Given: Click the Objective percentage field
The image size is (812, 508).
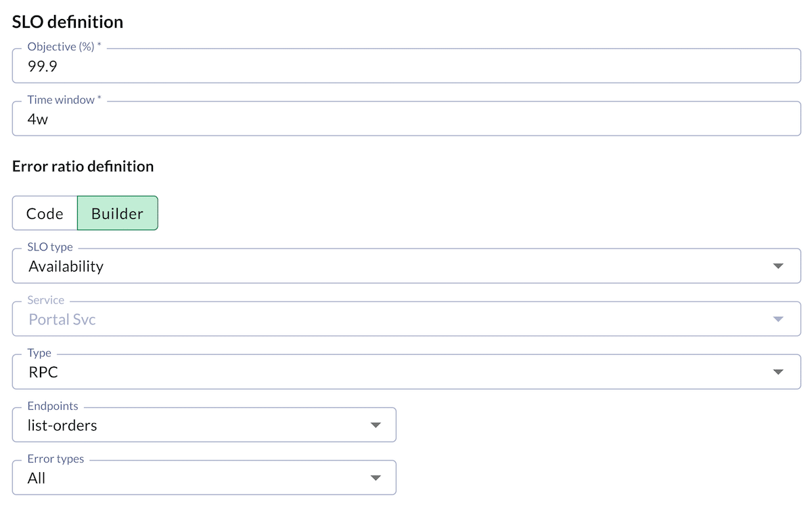Looking at the screenshot, I should [406, 66].
